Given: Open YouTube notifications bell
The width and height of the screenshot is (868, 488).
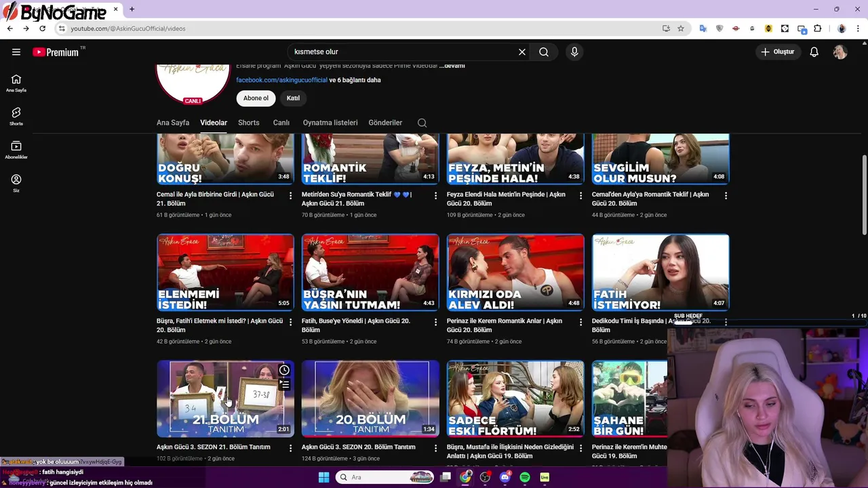Looking at the screenshot, I should click(814, 52).
